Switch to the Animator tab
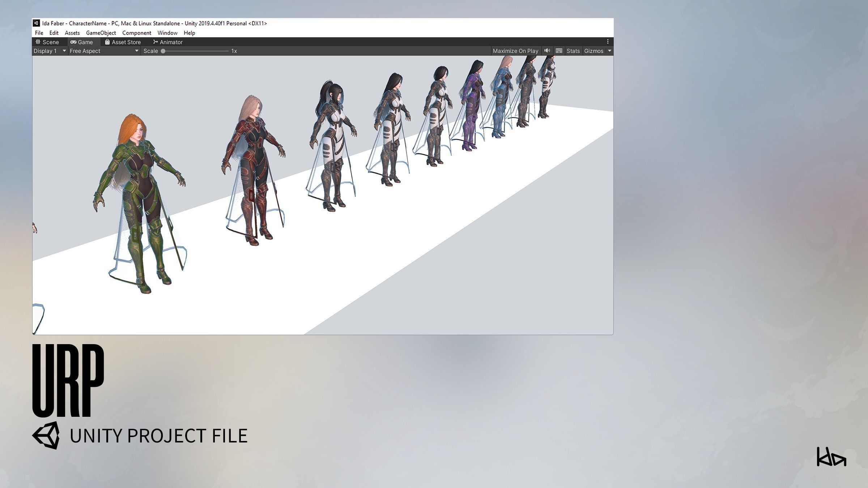This screenshot has width=868, height=488. (168, 42)
